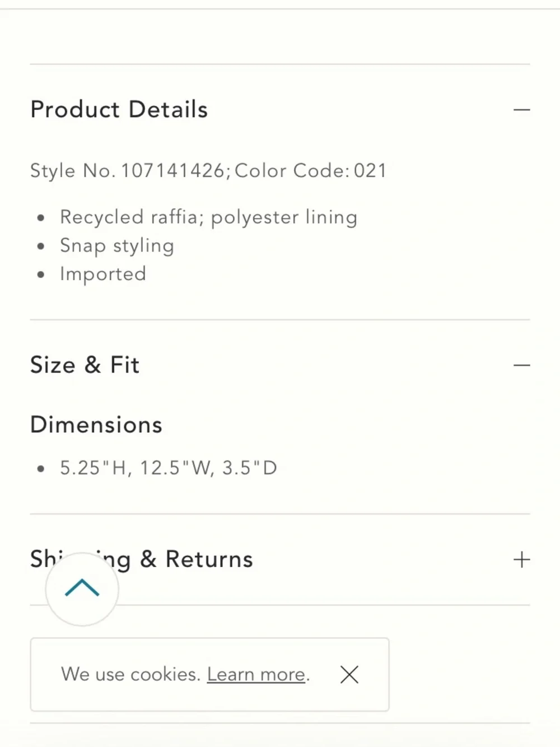Toggle the Size & Fit section heading
Viewport: 560px width, 747px height.
tap(85, 365)
